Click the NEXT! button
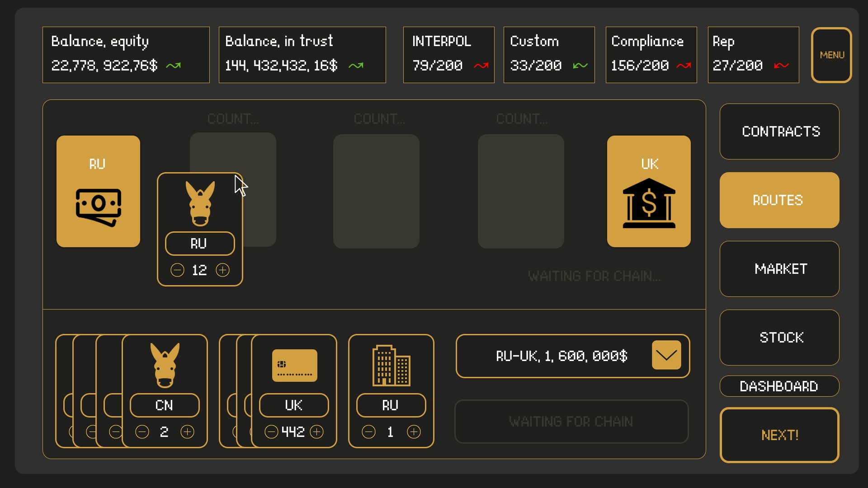 point(779,435)
